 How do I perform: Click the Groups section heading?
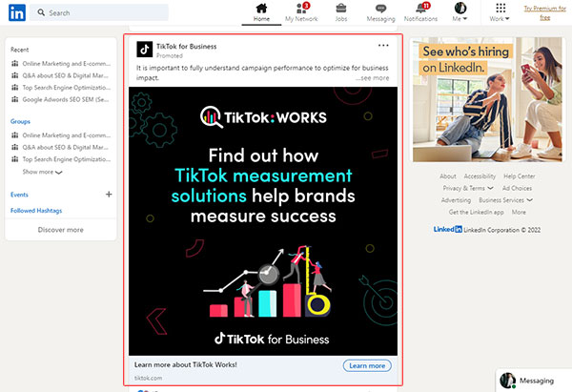coord(20,121)
